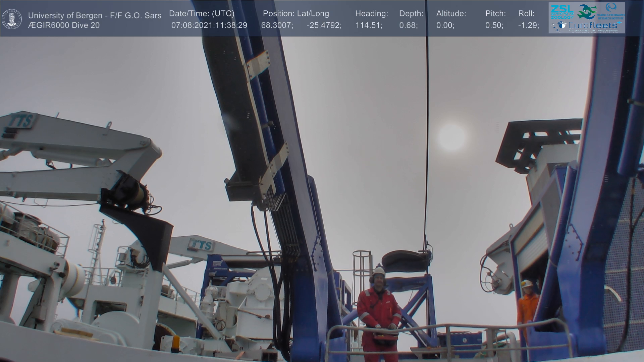Click the University of Bergen vessel title text
The image size is (644, 362).
pos(95,15)
